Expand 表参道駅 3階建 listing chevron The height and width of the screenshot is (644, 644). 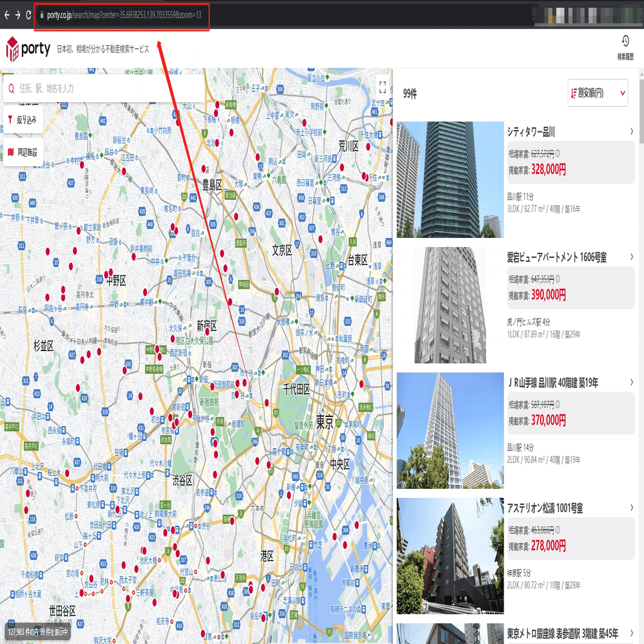coord(632,633)
